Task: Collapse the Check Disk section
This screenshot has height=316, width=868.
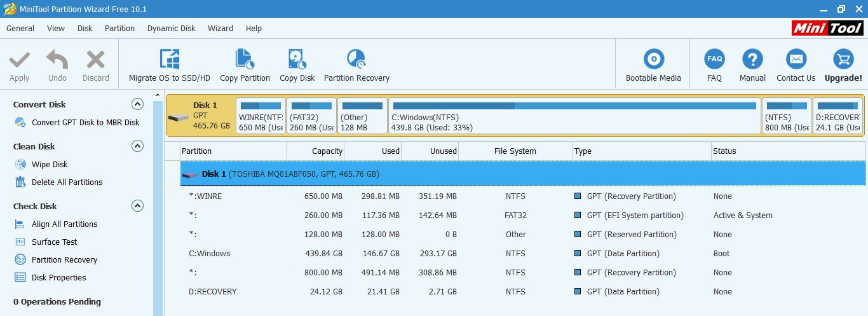Action: [x=137, y=206]
